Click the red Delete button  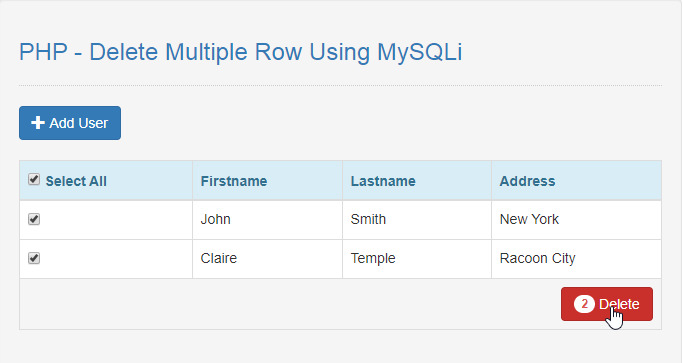(607, 304)
